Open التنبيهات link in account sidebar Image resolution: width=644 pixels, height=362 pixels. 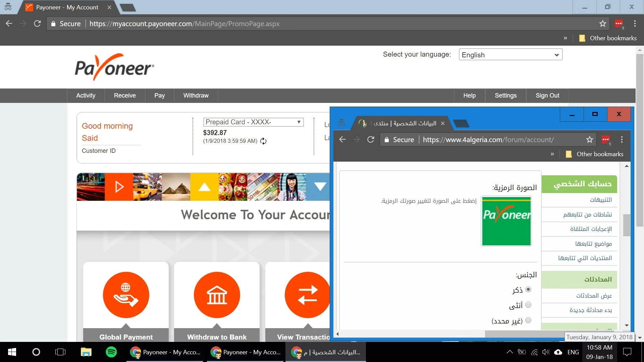click(601, 200)
